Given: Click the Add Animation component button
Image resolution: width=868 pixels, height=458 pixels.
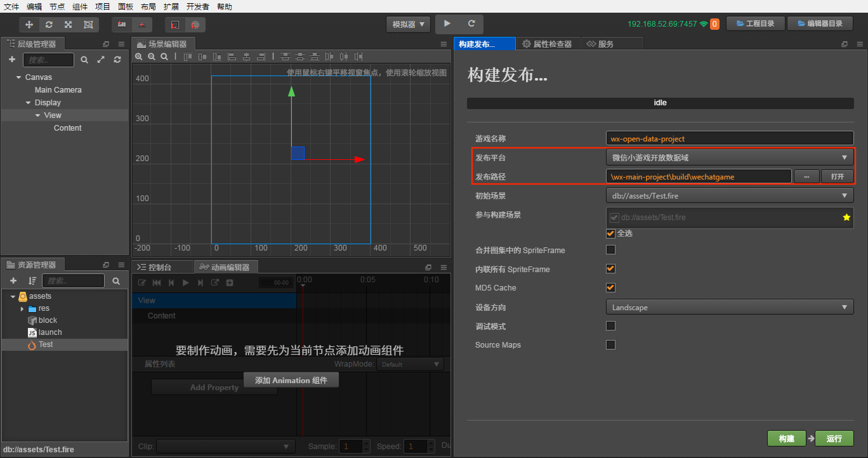Looking at the screenshot, I should click(291, 380).
